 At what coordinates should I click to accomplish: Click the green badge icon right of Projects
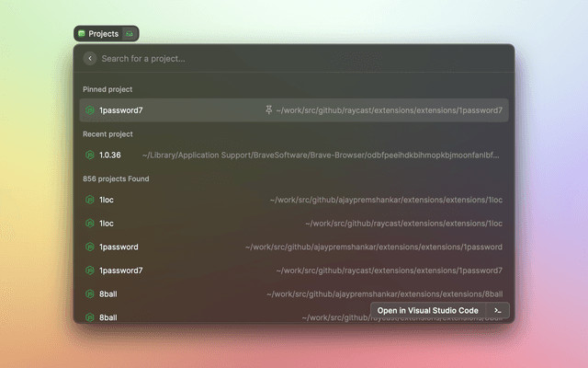[x=130, y=34]
